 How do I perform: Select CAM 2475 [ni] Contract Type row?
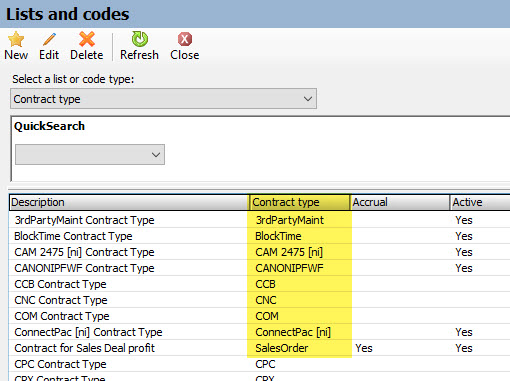pos(260,252)
